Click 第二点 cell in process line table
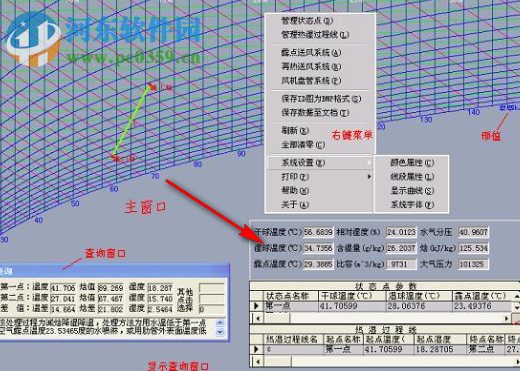 485,349
